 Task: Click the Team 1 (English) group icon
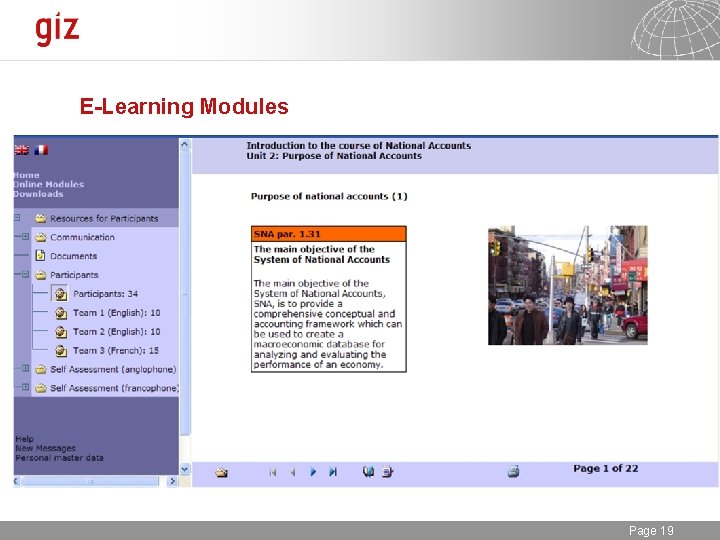pyautogui.click(x=61, y=313)
